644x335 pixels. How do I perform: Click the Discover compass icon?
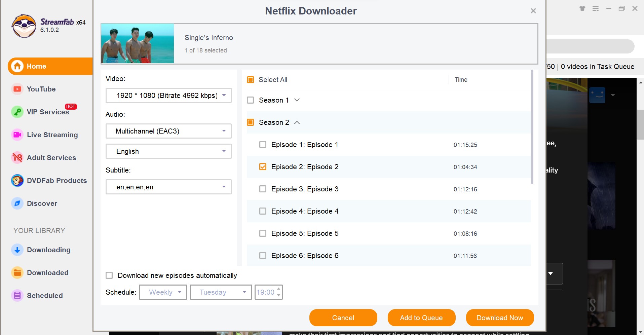[x=17, y=203]
